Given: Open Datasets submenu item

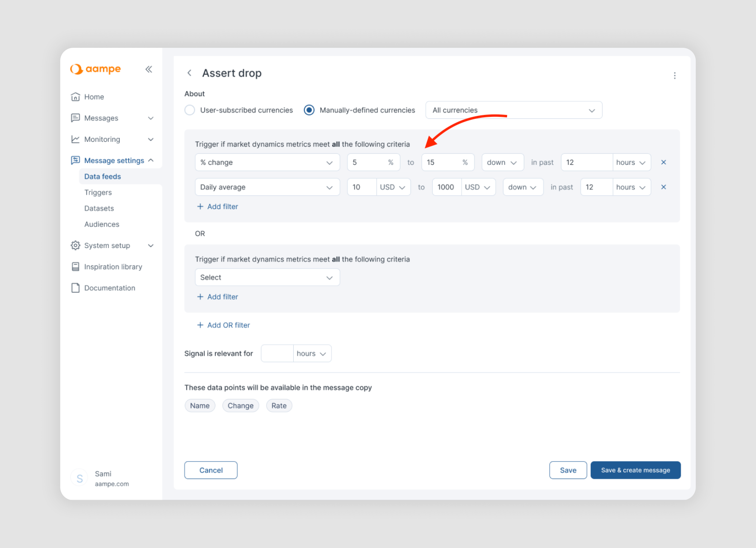Looking at the screenshot, I should click(99, 208).
